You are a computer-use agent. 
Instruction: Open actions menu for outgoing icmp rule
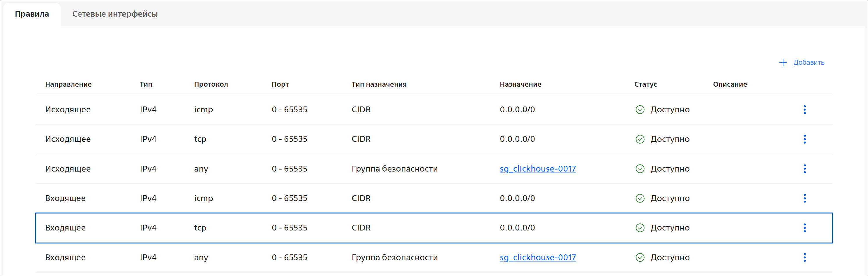coord(804,110)
